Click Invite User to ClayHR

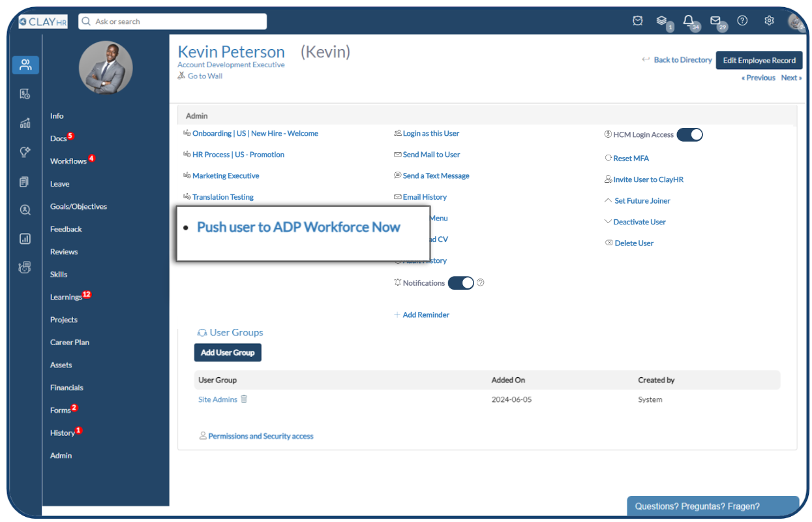point(648,179)
